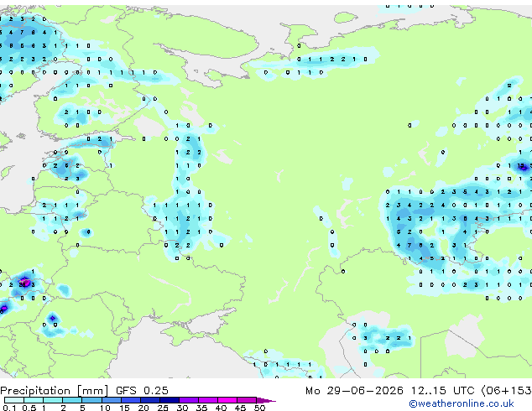Pick the 0.5 to 1 mm cyan swatch

[x=34, y=400]
